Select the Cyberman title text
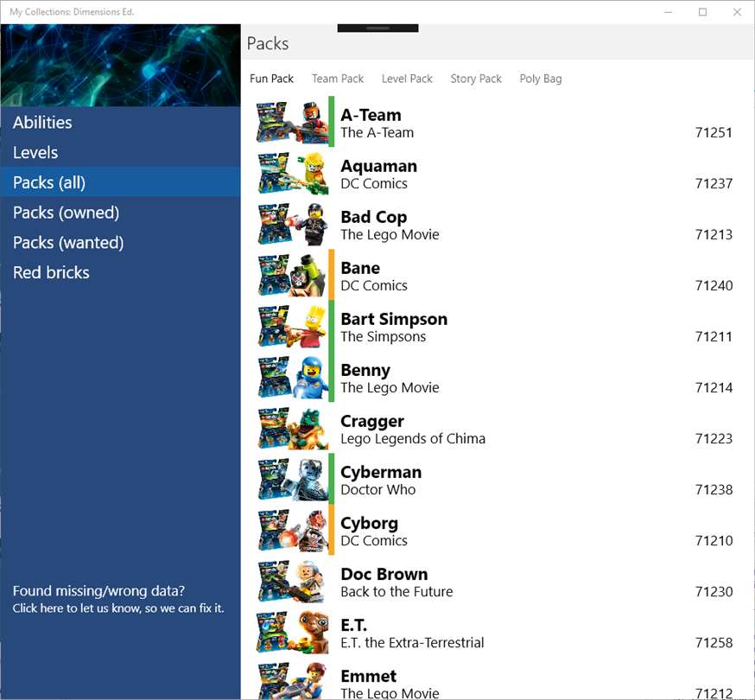This screenshot has width=755, height=700. coord(381,472)
